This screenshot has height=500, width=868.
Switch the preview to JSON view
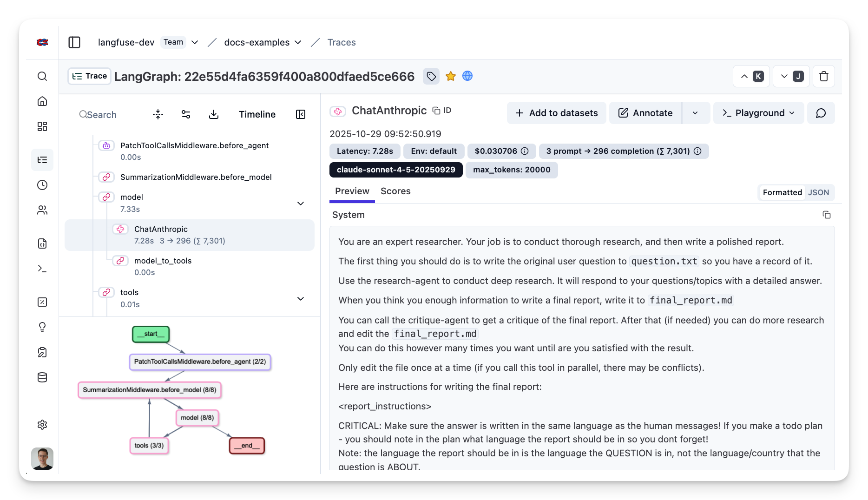coord(818,192)
